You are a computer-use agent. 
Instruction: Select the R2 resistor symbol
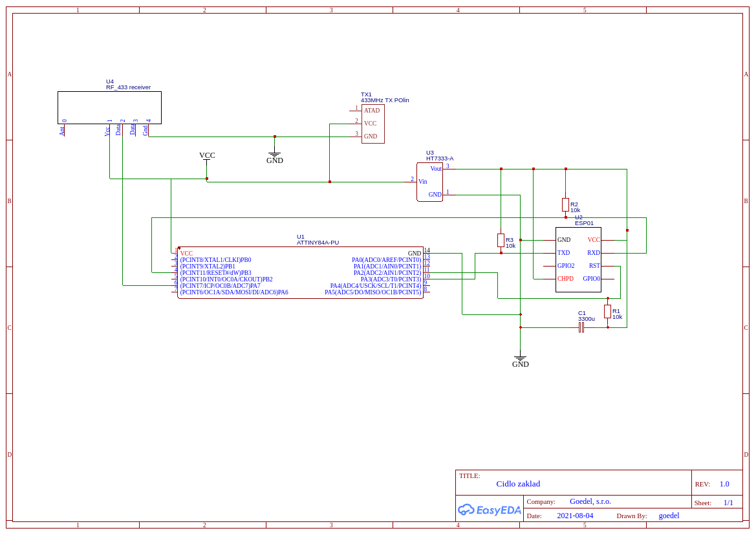pos(566,205)
